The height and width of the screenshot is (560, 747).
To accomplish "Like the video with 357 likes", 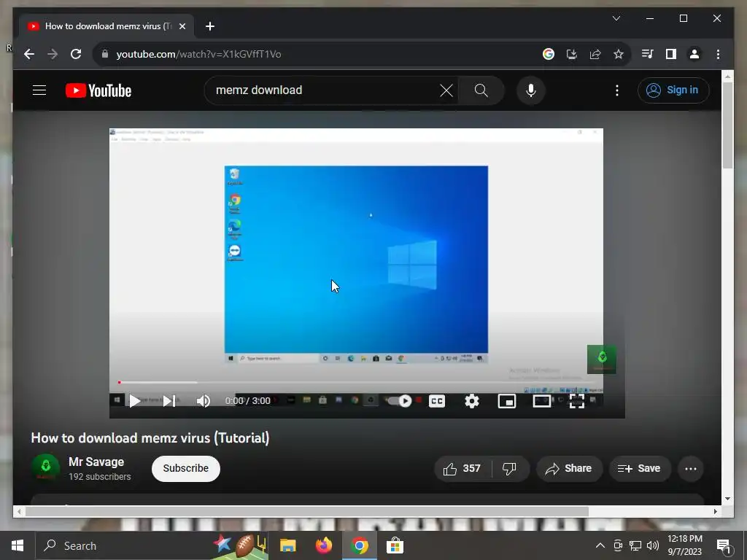I will [x=462, y=469].
